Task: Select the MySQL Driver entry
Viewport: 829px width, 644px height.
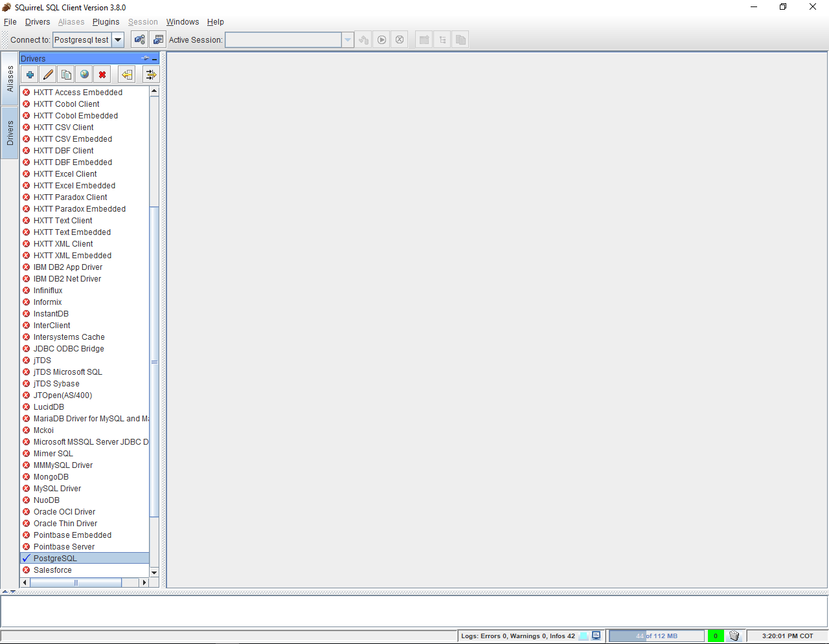Action: coord(85,489)
